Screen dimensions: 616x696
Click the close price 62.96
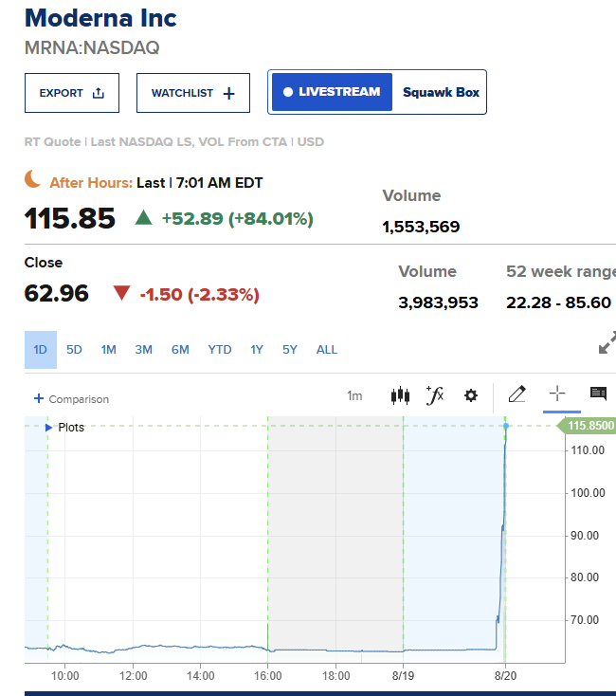(x=56, y=293)
